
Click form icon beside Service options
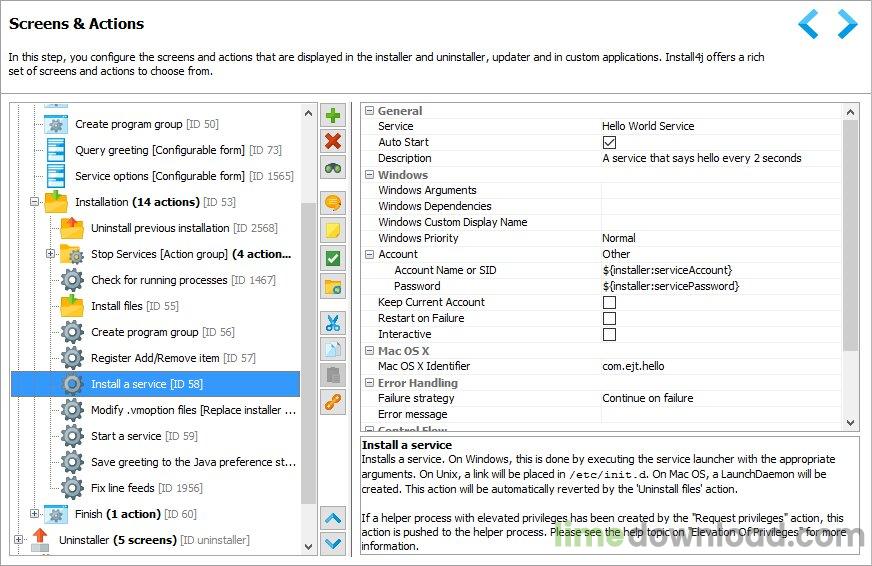coord(56,176)
